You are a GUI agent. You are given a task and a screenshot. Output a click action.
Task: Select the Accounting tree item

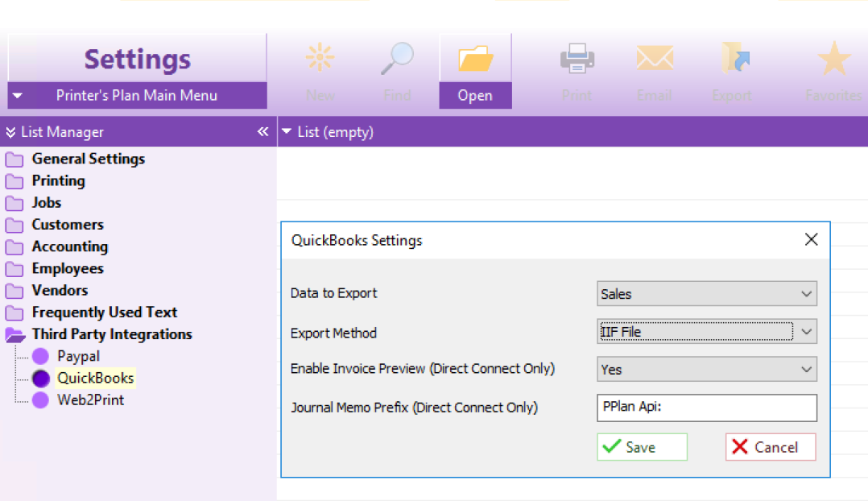[x=70, y=246]
